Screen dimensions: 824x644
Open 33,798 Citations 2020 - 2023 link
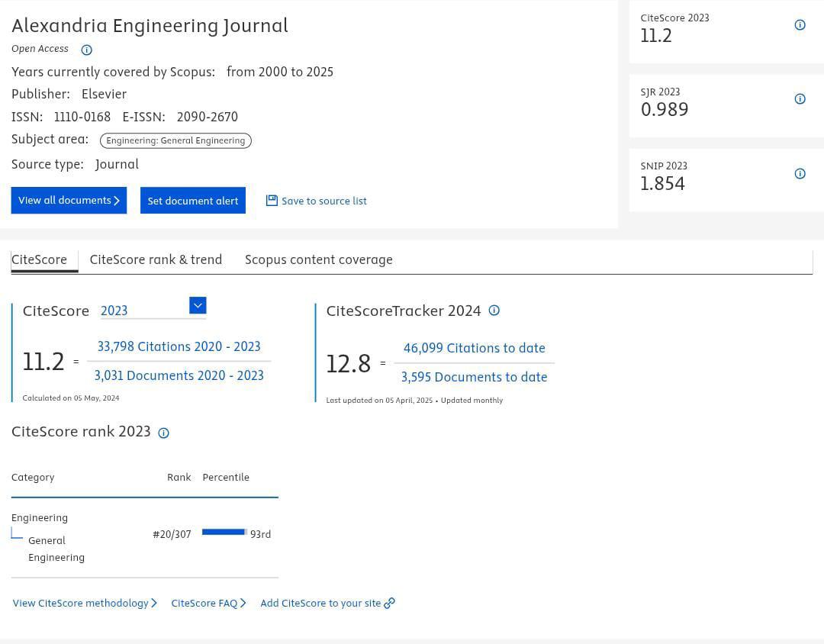(179, 346)
